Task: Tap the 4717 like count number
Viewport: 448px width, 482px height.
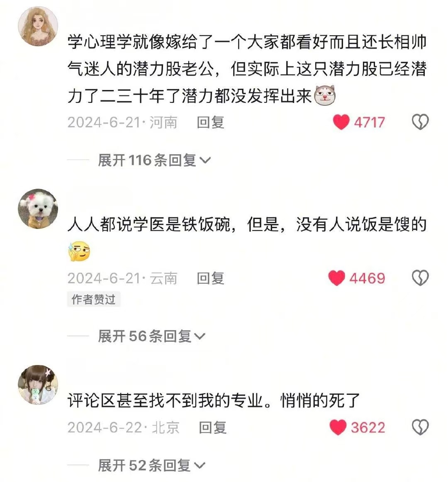Action: tap(369, 122)
